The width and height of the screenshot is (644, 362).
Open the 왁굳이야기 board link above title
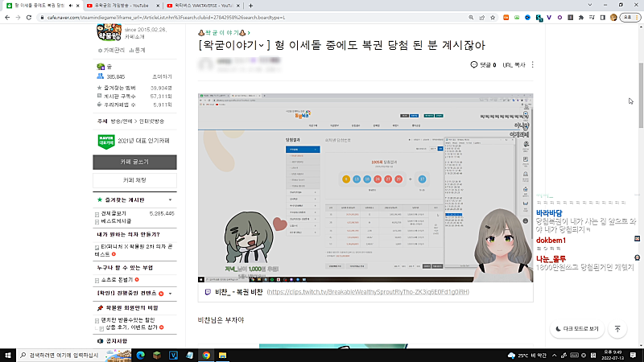[x=222, y=33]
